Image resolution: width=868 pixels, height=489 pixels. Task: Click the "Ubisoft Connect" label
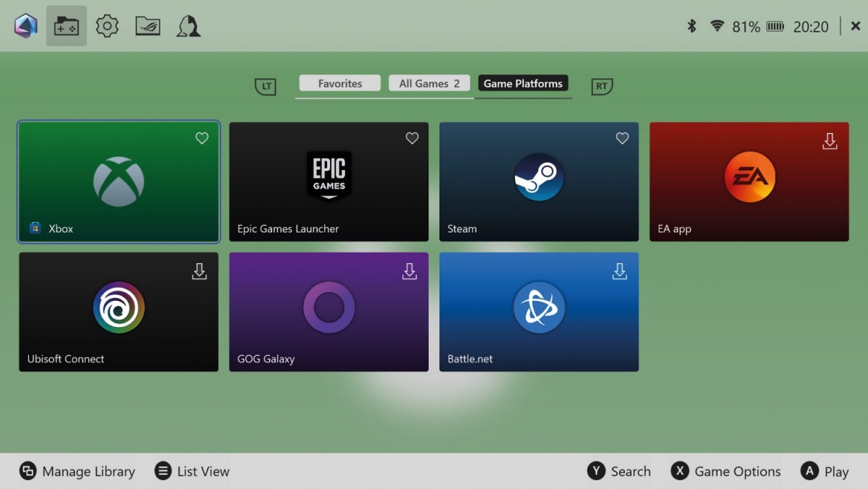[x=66, y=359]
